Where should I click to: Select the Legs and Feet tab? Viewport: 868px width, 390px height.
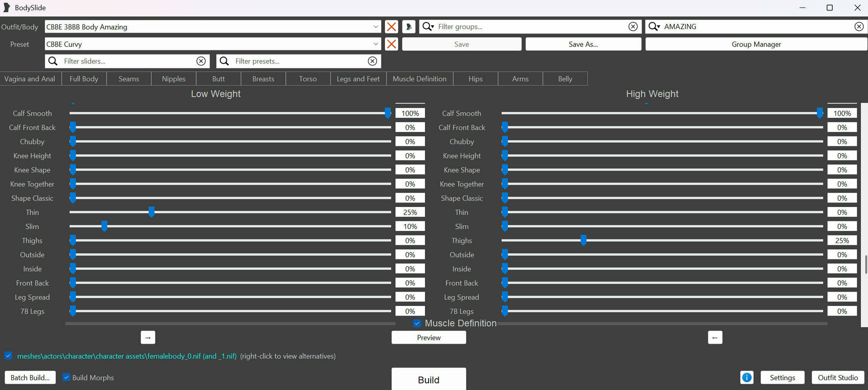pyautogui.click(x=358, y=79)
